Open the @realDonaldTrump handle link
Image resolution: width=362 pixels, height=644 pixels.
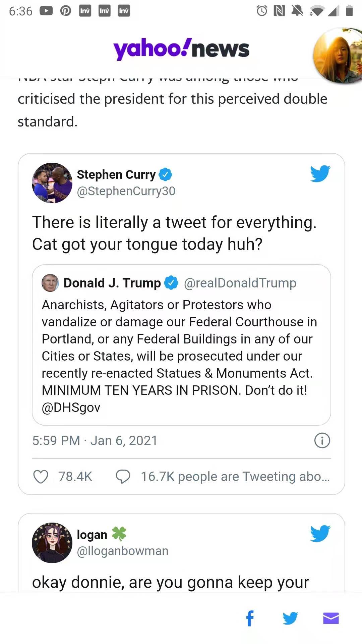pyautogui.click(x=240, y=283)
